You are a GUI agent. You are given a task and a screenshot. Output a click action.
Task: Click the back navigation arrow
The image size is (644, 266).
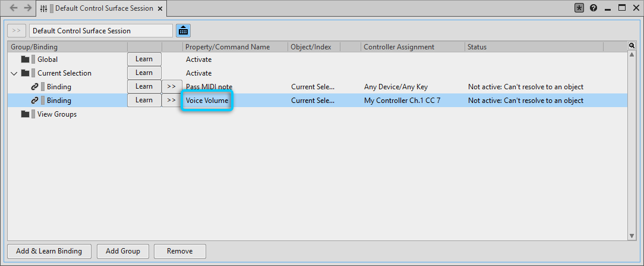point(13,8)
